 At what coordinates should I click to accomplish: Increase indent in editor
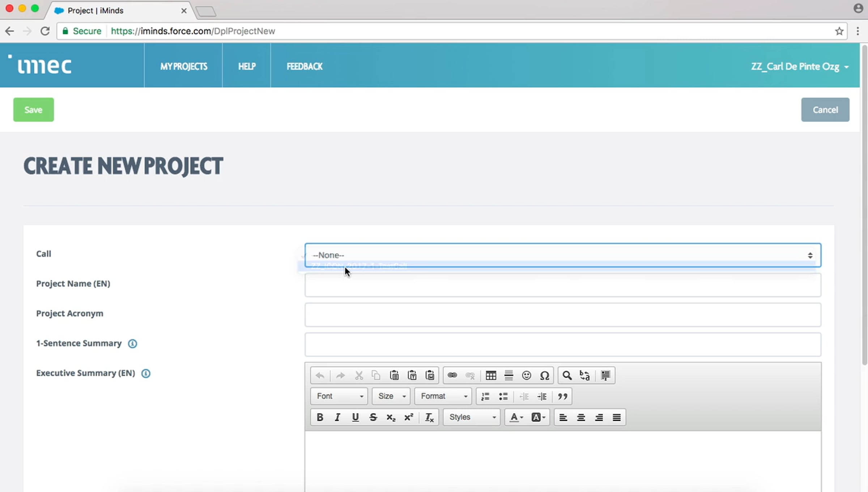click(542, 397)
